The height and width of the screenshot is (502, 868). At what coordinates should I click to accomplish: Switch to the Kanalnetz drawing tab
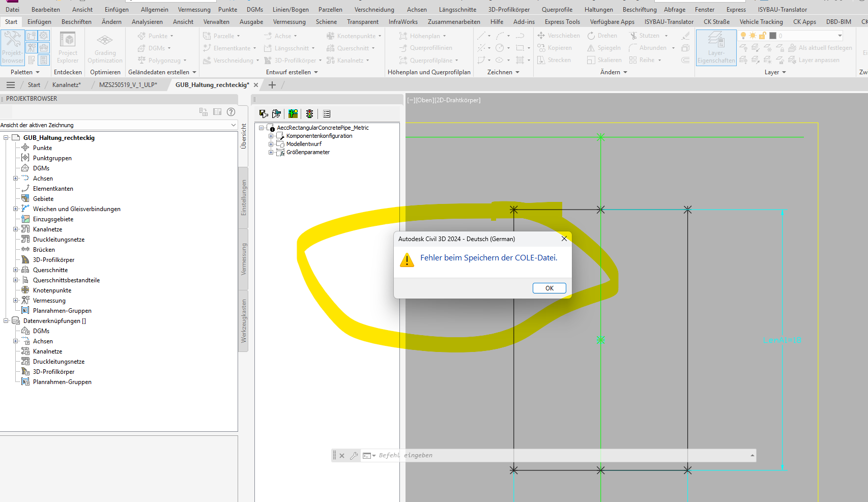tap(67, 85)
